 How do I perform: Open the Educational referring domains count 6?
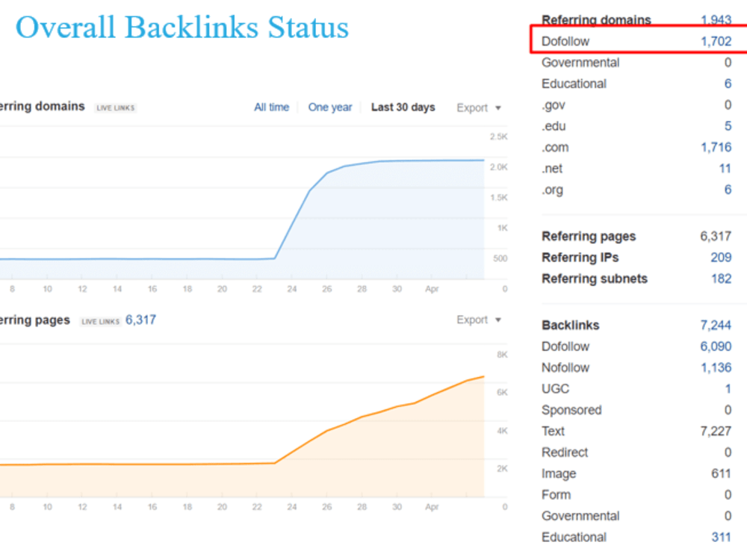click(x=728, y=84)
